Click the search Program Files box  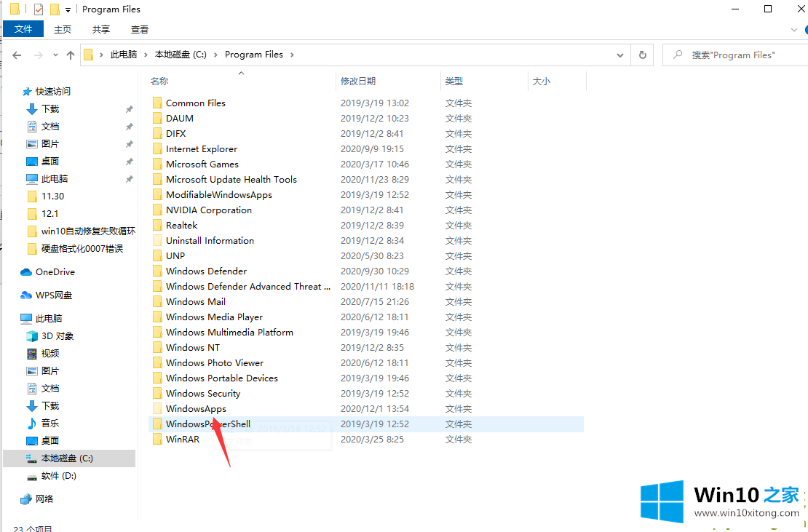pyautogui.click(x=734, y=55)
